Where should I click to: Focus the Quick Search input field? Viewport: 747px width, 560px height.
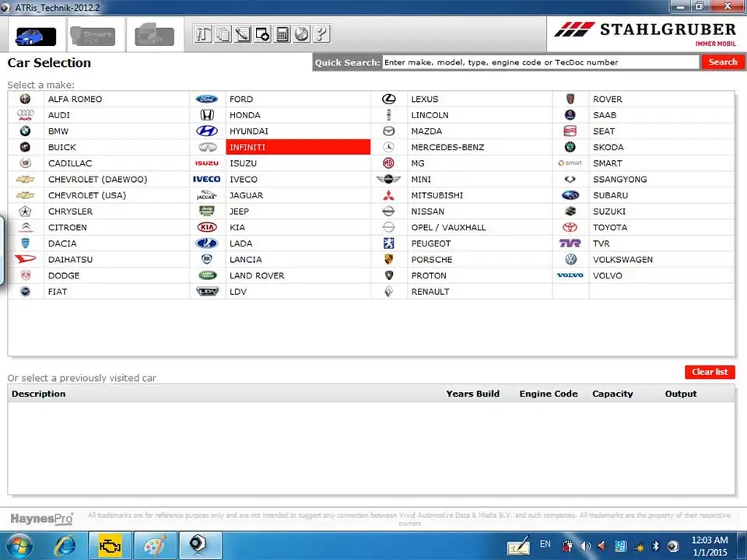click(541, 62)
